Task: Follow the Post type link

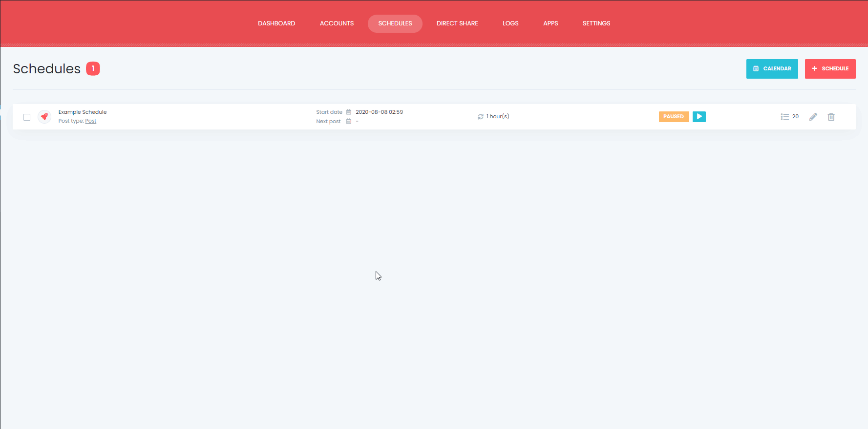Action: [x=91, y=121]
